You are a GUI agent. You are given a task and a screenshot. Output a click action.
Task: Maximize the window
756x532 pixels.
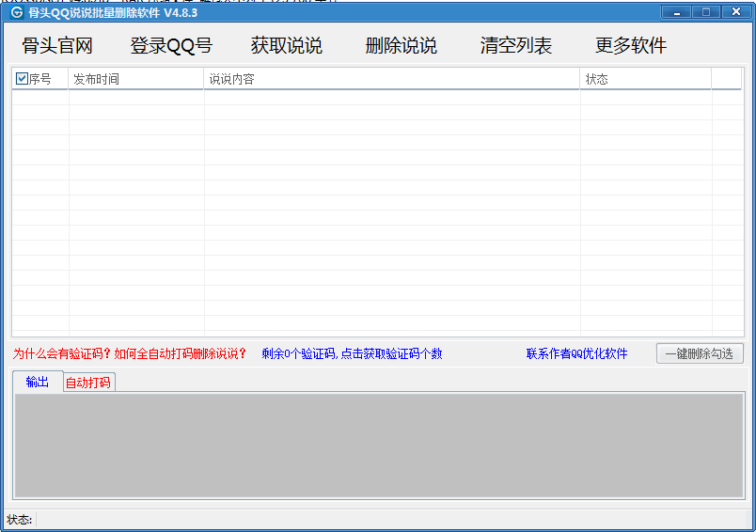tap(706, 12)
